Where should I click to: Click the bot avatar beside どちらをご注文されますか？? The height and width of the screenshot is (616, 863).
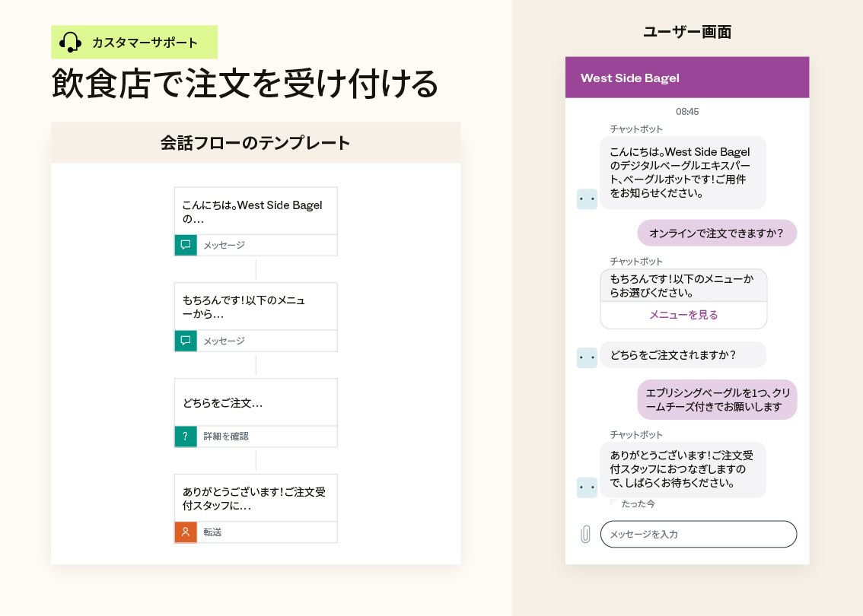point(587,357)
